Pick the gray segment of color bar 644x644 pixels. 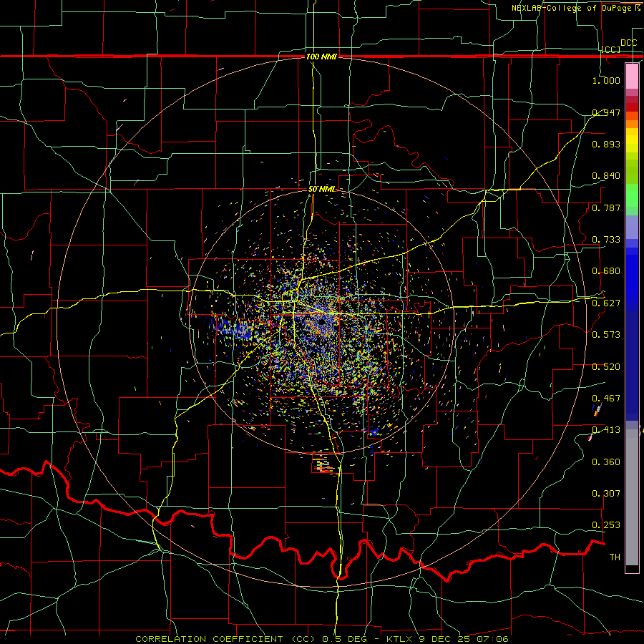632,497
